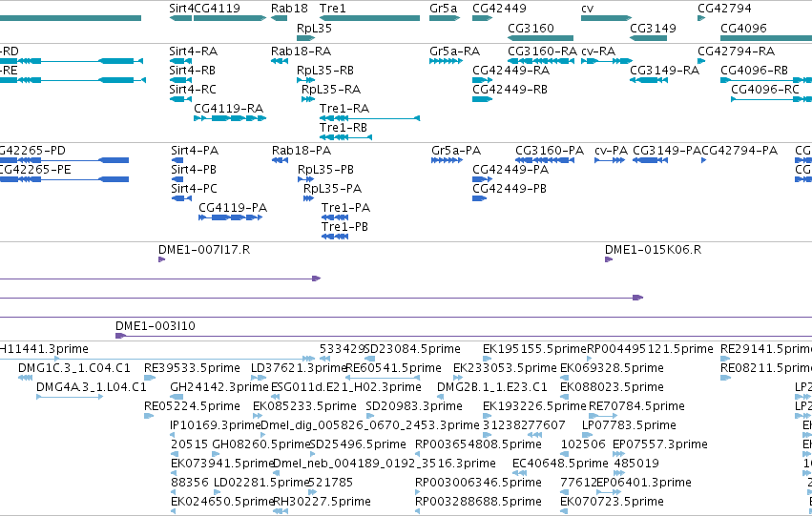Select the RE39533.5prime EST label
This screenshot has width=812, height=516.
(x=192, y=368)
